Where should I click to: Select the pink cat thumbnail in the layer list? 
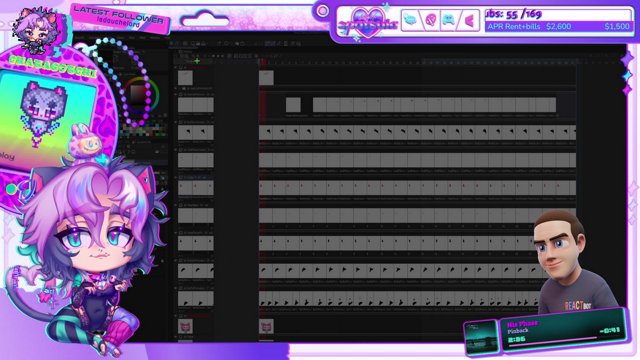[x=185, y=326]
